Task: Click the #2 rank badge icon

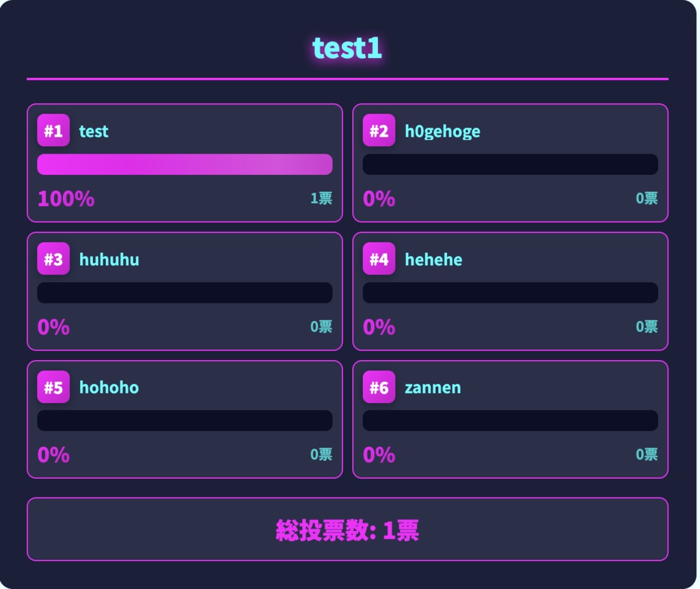Action: pyautogui.click(x=379, y=131)
